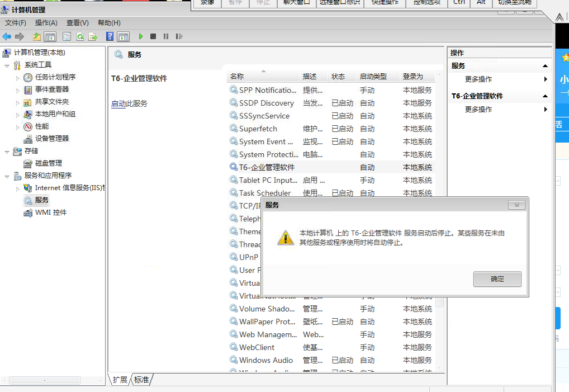Select 任务计划程序 clock icon in tree
Viewport: 569px width, 392px height.
tap(28, 77)
